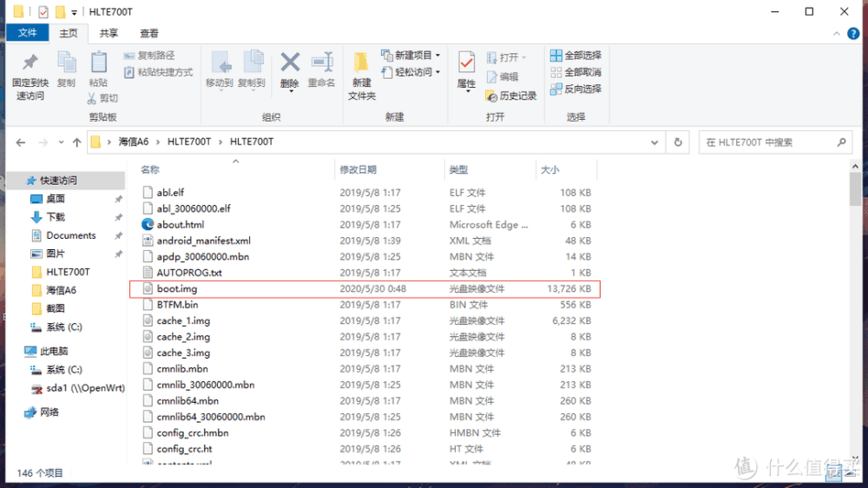
Task: Open Documents in sidebar
Action: 71,235
